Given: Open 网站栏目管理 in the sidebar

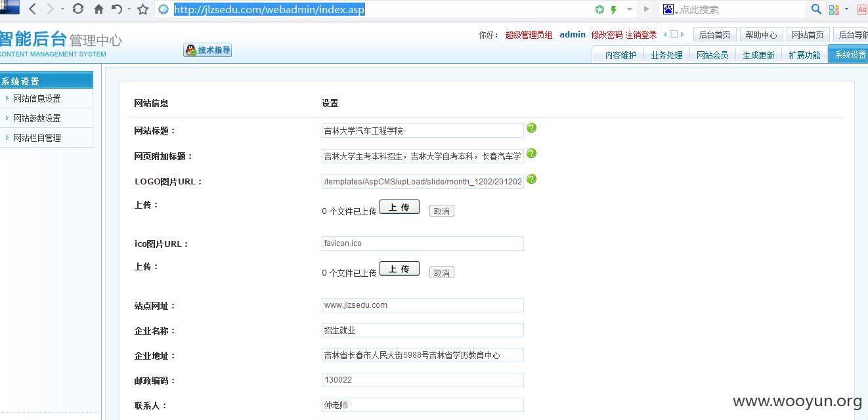Looking at the screenshot, I should coord(37,138).
